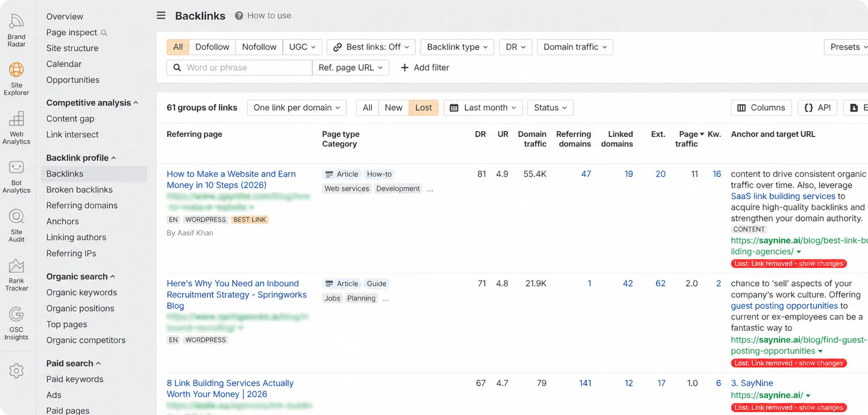Image resolution: width=868 pixels, height=415 pixels.
Task: Click the API curly braces icon
Action: click(x=808, y=108)
